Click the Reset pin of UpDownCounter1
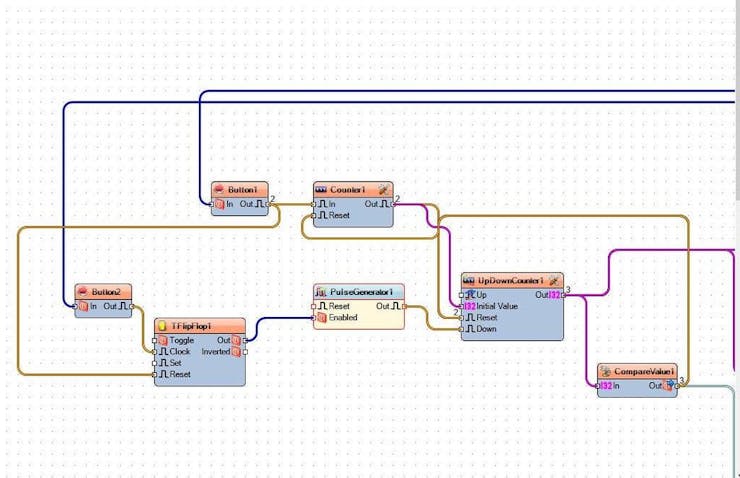The image size is (740, 478). [x=462, y=318]
